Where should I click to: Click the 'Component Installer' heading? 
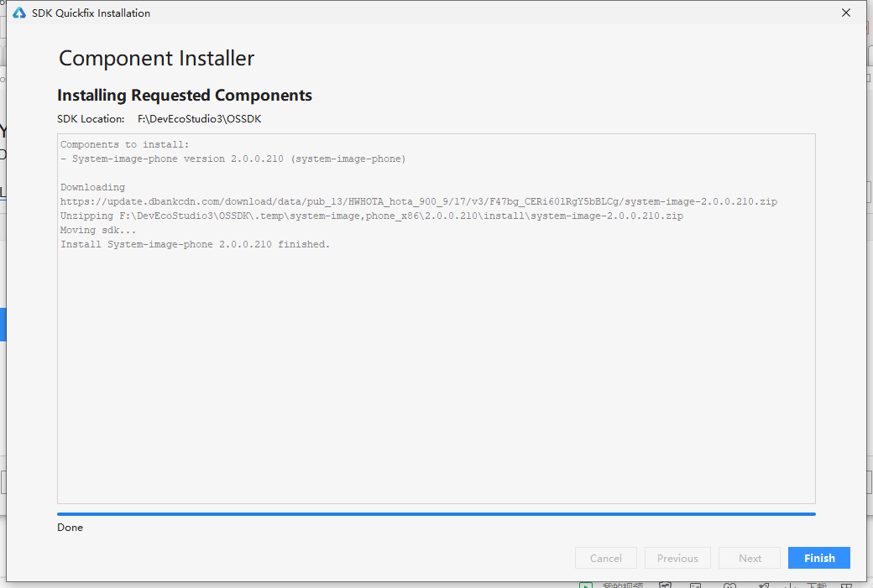pyautogui.click(x=156, y=59)
